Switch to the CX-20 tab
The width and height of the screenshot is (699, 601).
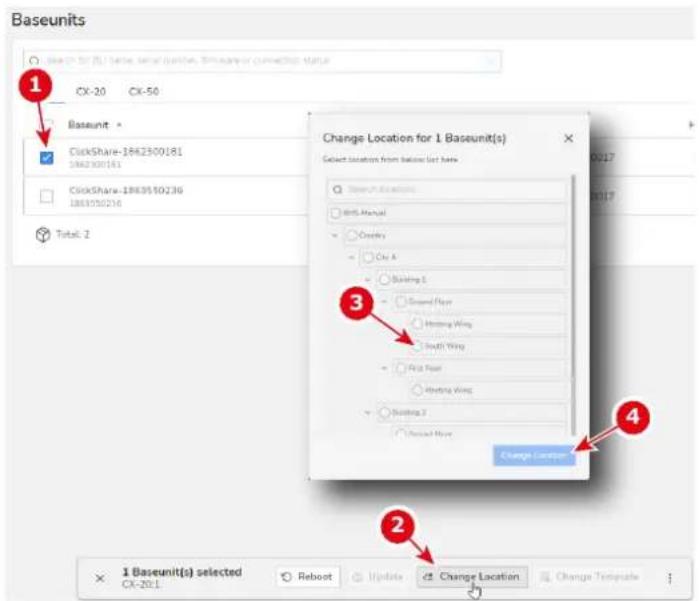click(90, 91)
